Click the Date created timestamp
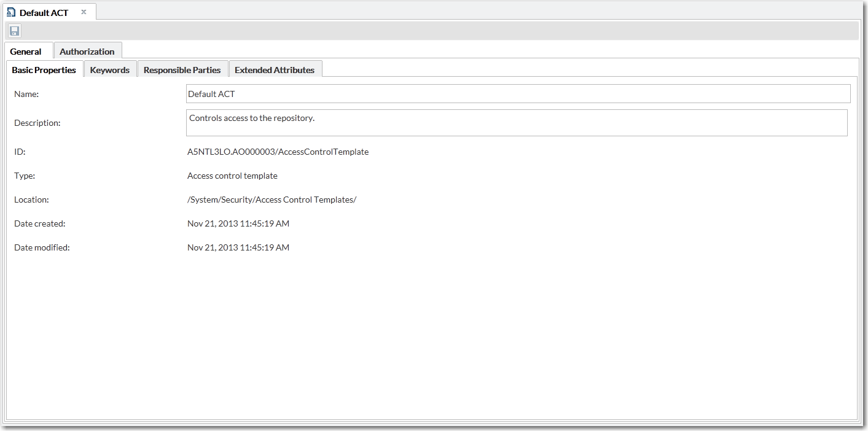Screen dimensions: 868x431 [238, 223]
